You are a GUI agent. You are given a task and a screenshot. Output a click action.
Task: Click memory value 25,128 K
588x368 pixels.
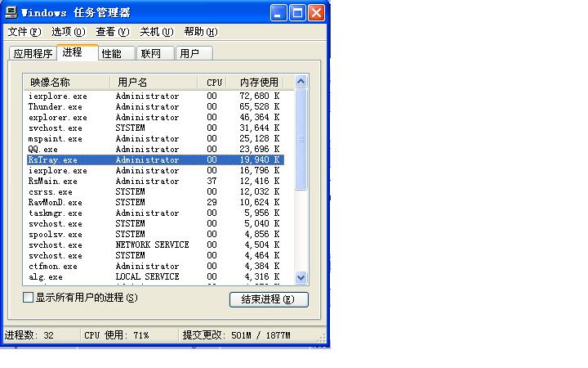point(260,138)
